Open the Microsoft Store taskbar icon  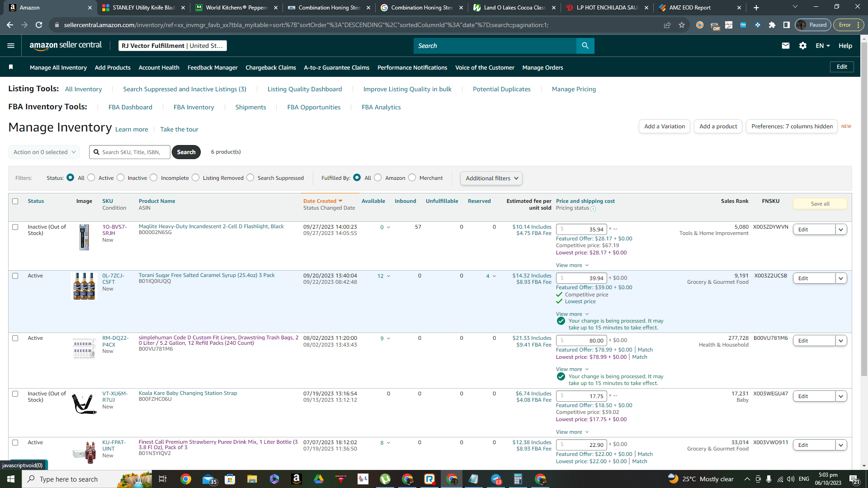tap(230, 479)
